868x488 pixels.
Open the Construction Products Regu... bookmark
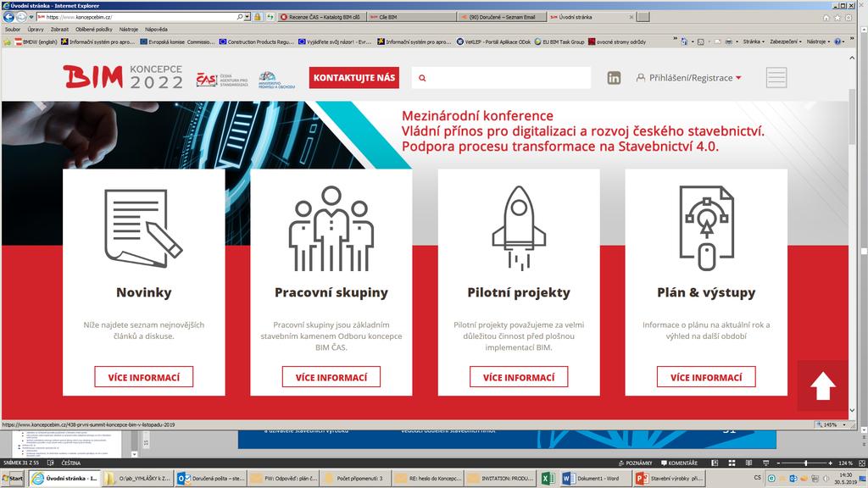point(256,42)
